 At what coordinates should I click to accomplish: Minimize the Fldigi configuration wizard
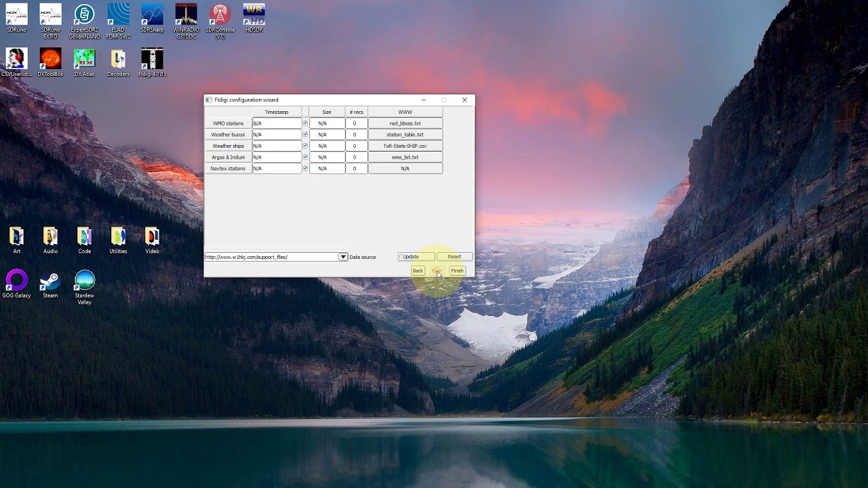click(423, 100)
